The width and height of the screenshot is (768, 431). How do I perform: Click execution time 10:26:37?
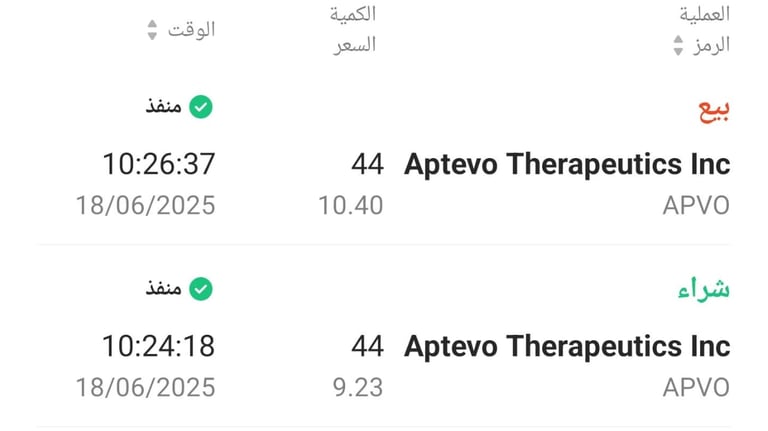159,164
